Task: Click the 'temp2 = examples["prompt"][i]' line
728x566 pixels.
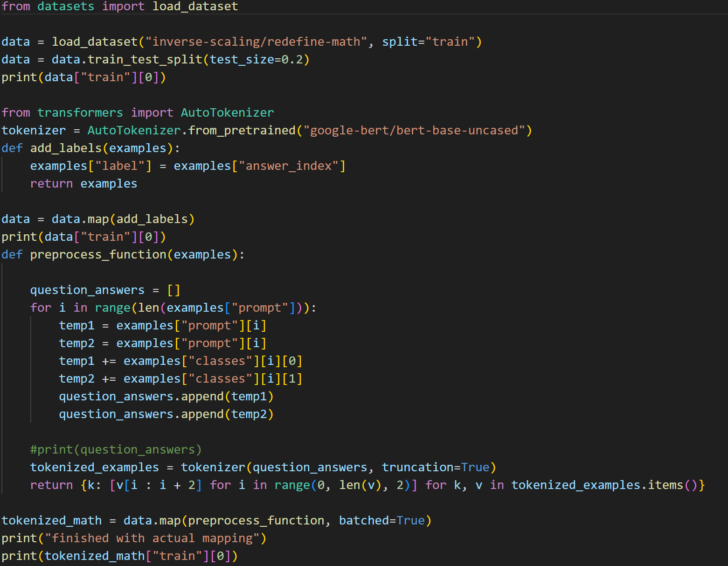Action: tap(163, 343)
